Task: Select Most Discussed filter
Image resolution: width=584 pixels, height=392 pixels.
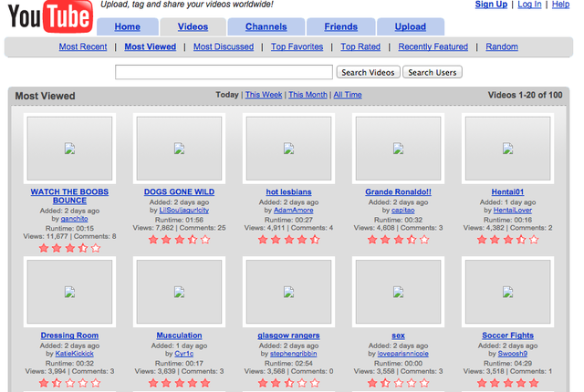Action: 224,46
